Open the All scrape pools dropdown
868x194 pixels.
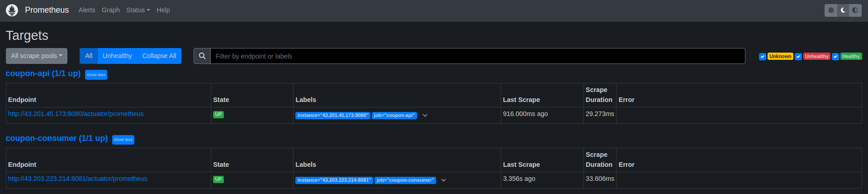37,56
